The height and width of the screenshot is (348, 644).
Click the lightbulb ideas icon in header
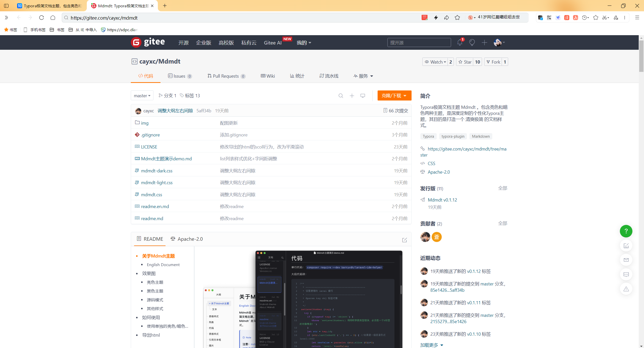pos(472,42)
